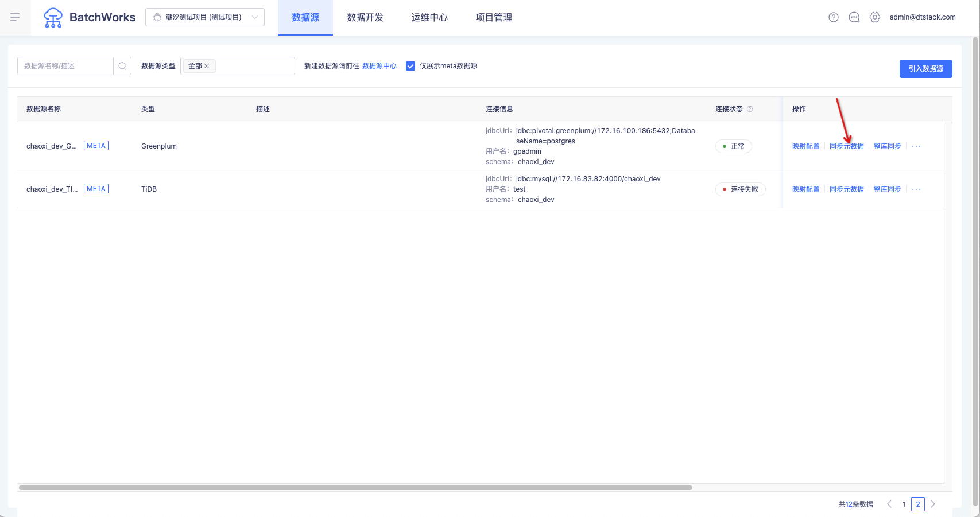The image size is (980, 517).
Task: Click 整库同步 for the TiDB row
Action: [888, 189]
